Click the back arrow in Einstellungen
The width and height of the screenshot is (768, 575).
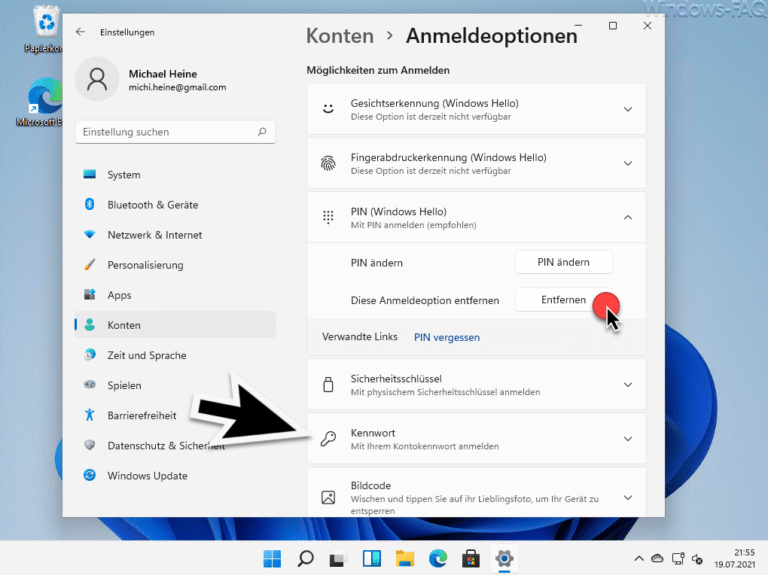(x=80, y=32)
